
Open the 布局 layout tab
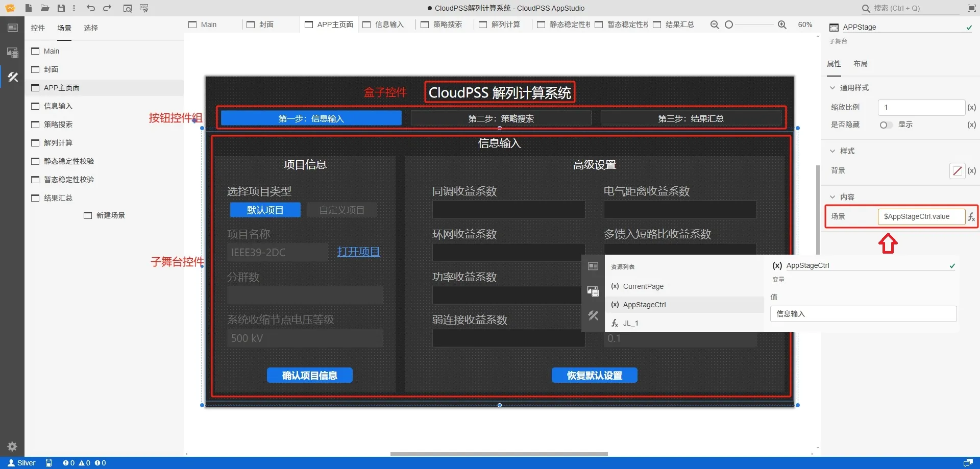pos(861,64)
